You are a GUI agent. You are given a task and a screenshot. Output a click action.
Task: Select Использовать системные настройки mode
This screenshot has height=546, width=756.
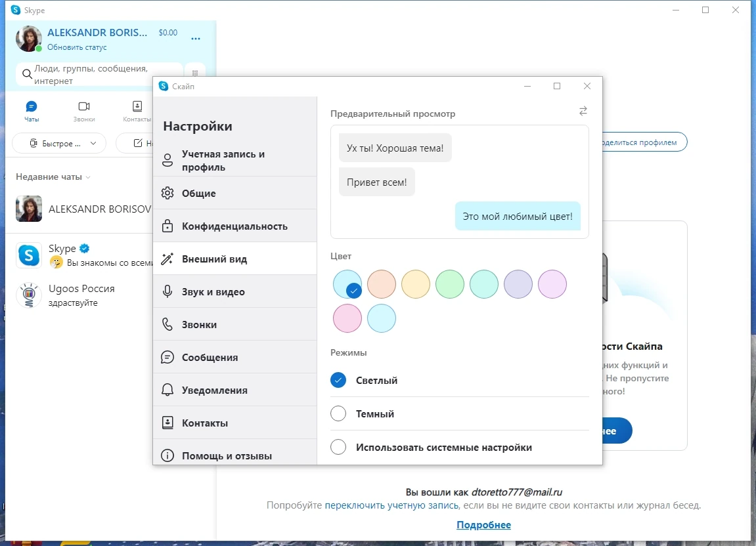pyautogui.click(x=338, y=447)
